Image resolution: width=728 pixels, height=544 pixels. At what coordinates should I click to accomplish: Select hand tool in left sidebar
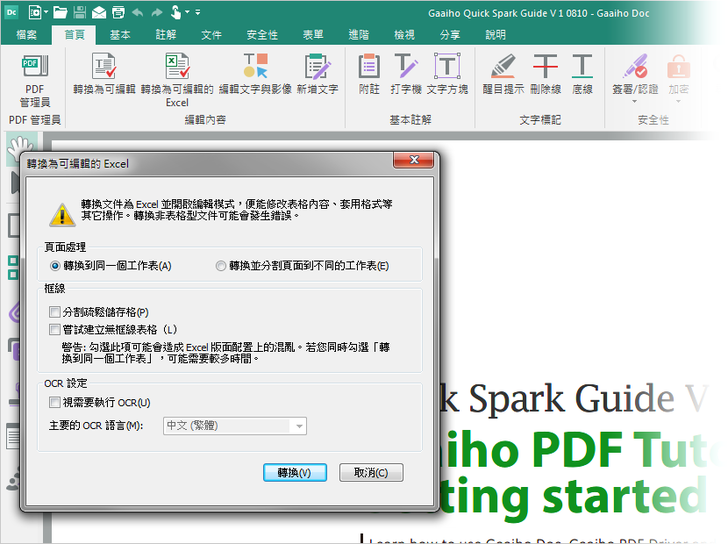[x=20, y=148]
